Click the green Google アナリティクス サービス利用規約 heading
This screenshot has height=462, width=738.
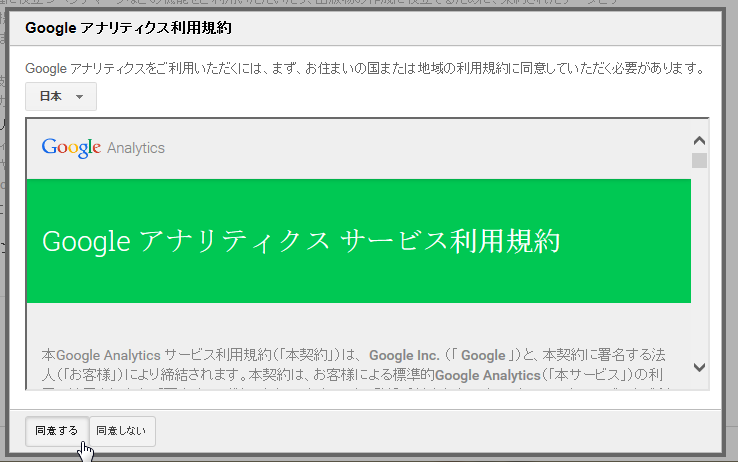pos(301,241)
